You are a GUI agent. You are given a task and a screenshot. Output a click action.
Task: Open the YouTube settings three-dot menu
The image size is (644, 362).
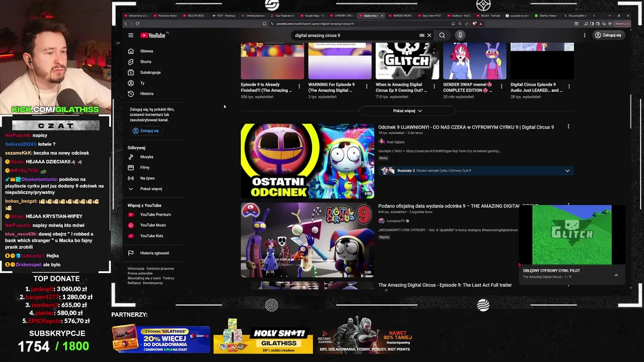(x=585, y=35)
